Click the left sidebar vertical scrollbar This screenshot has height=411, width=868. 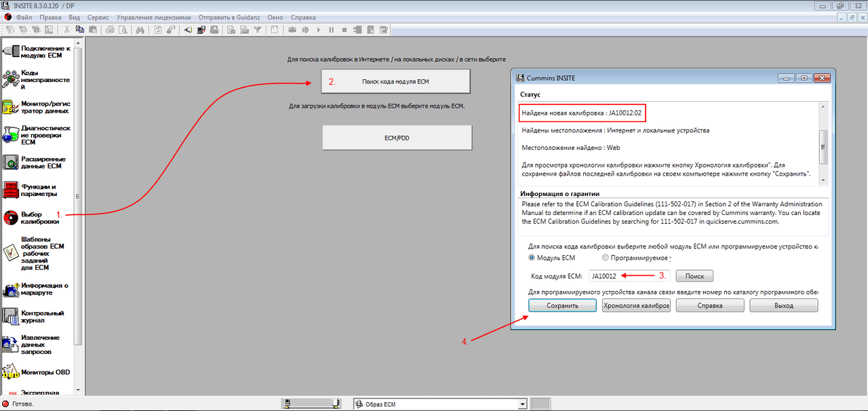click(x=78, y=217)
